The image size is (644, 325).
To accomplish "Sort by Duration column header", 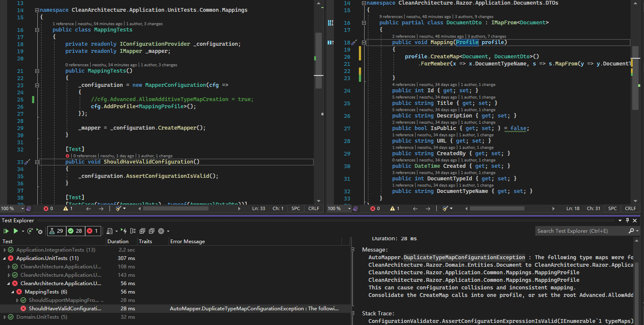I will 122,242.
